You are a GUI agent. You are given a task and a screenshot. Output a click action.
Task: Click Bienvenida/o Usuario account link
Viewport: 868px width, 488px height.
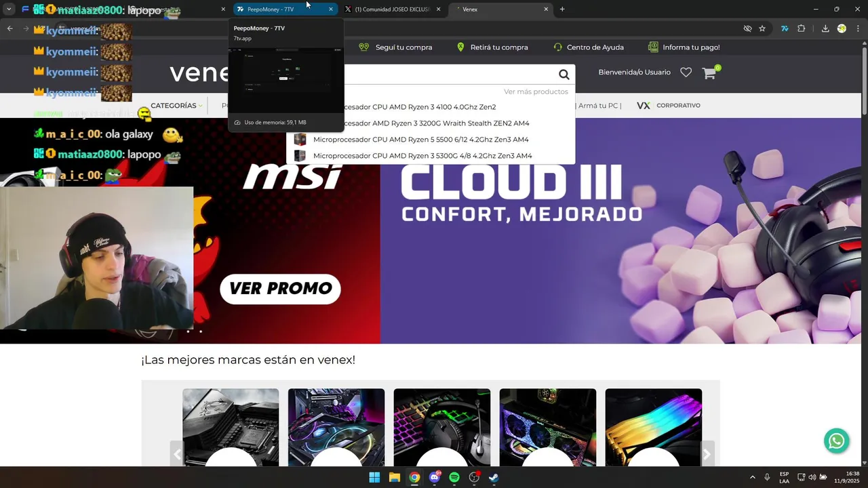634,73
